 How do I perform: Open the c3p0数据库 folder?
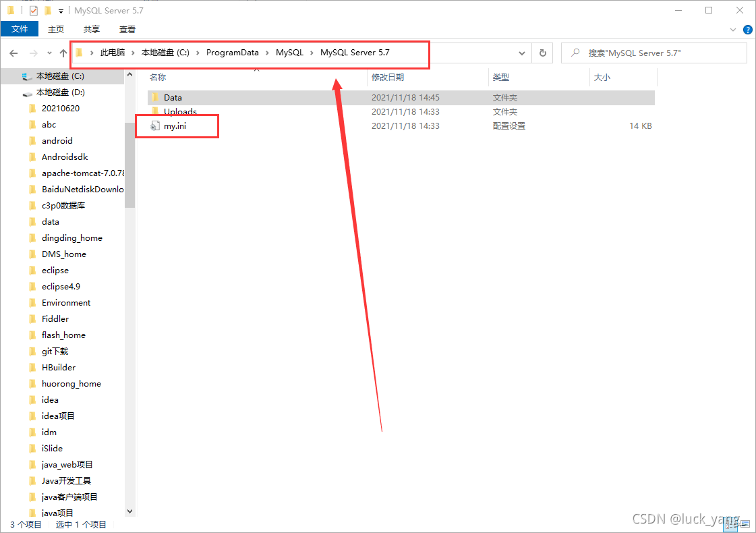point(63,206)
